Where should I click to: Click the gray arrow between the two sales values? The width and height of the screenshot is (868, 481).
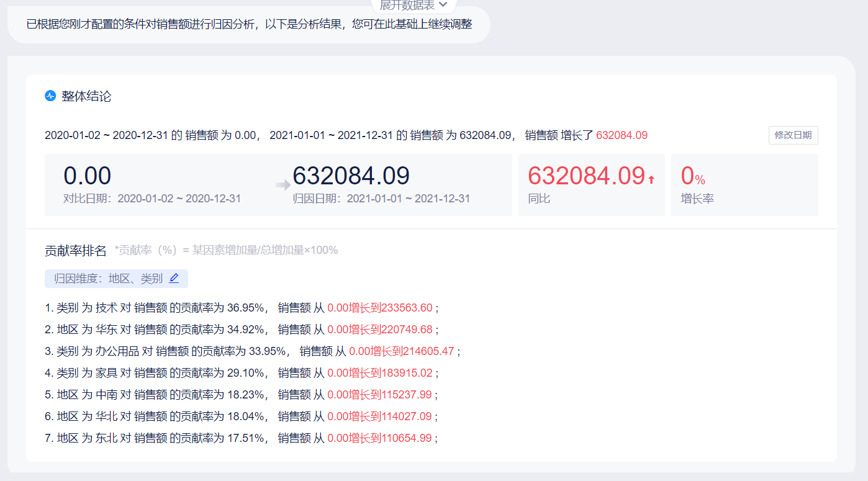pos(283,184)
